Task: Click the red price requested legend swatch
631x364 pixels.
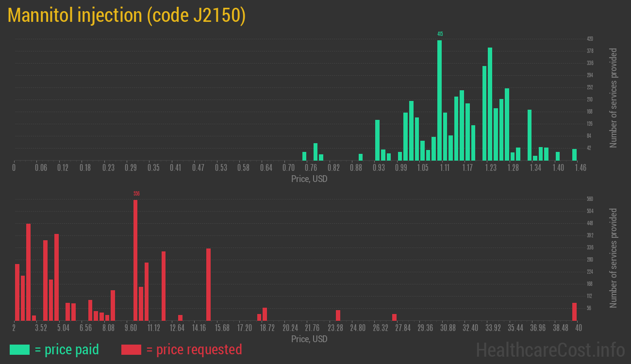Action: pos(131,349)
